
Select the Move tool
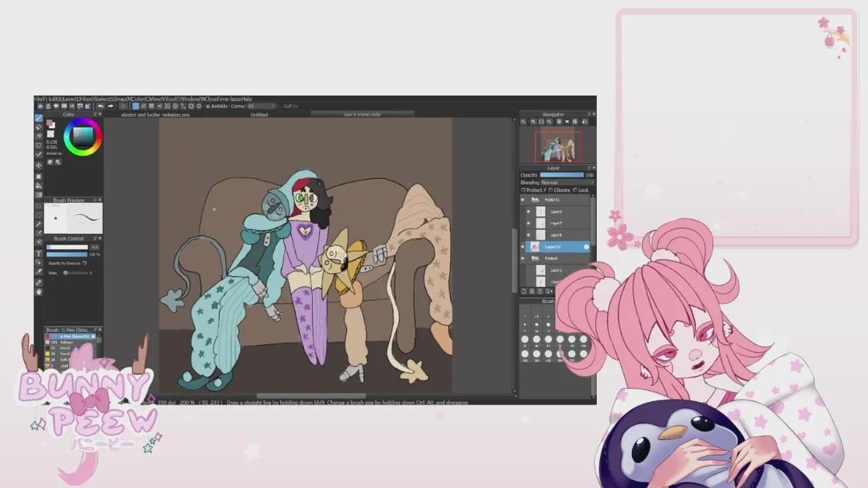pyautogui.click(x=39, y=165)
